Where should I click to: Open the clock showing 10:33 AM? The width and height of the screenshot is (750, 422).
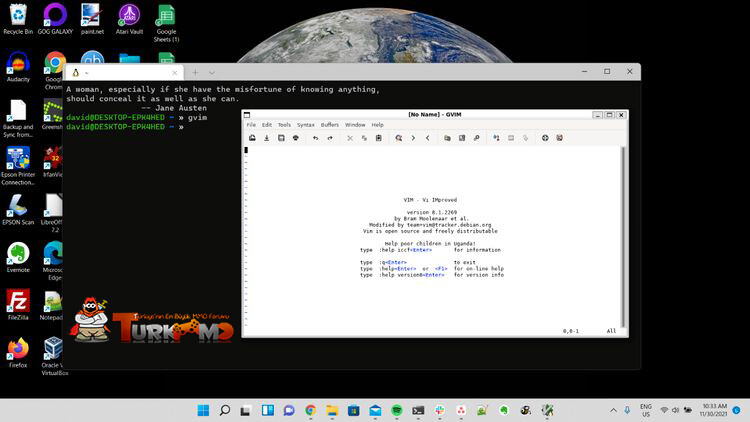coord(714,410)
